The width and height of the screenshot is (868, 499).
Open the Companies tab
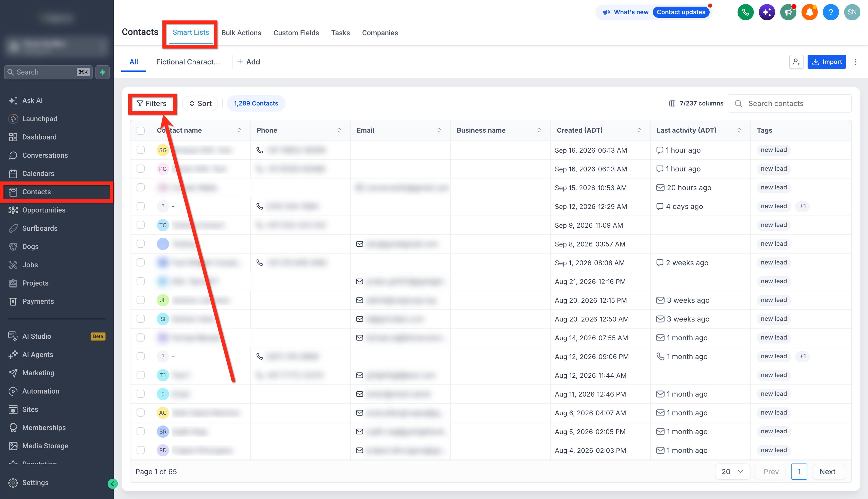point(380,33)
